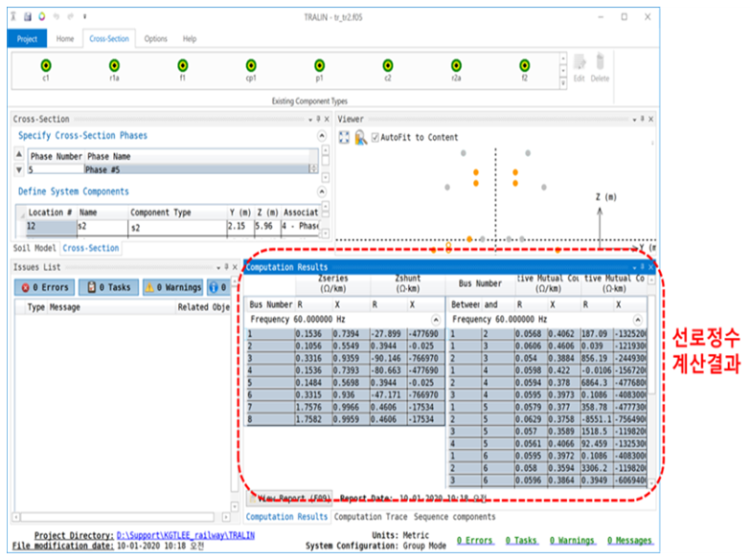Image resolution: width=750 pixels, height=560 pixels.
Task: Pin the Viewer panel
Action: [643, 119]
